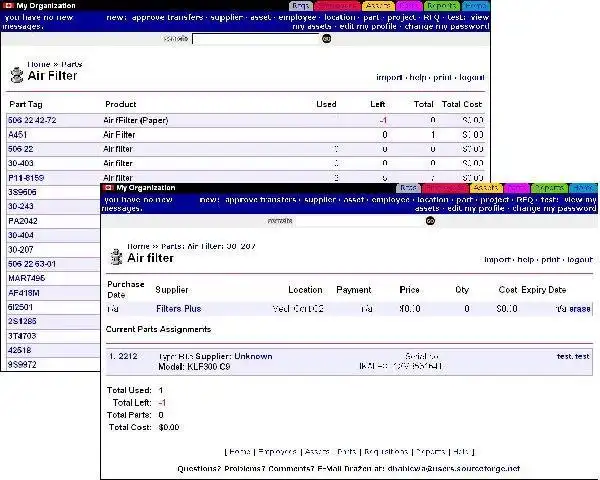Click the dbabicwa@users.sourceforge.net email link
Image resolution: width=600 pixels, height=480 pixels.
coord(453,469)
